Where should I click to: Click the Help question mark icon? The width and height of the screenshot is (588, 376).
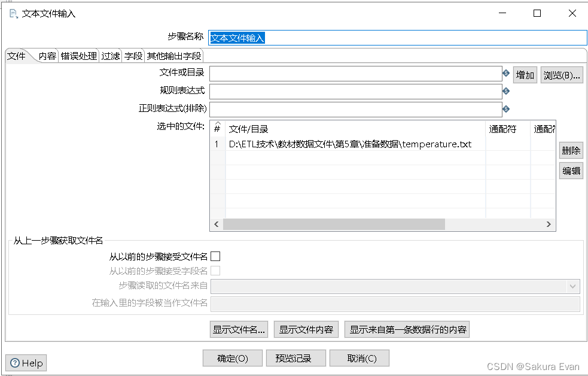click(15, 363)
